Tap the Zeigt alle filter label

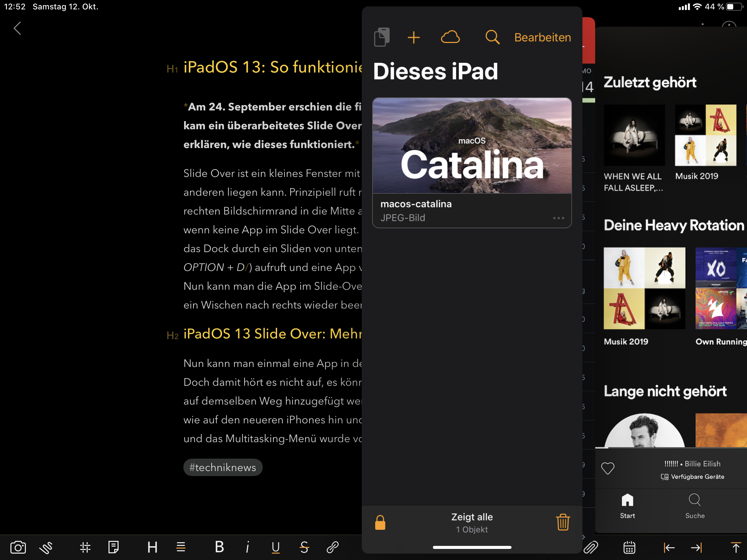(472, 517)
